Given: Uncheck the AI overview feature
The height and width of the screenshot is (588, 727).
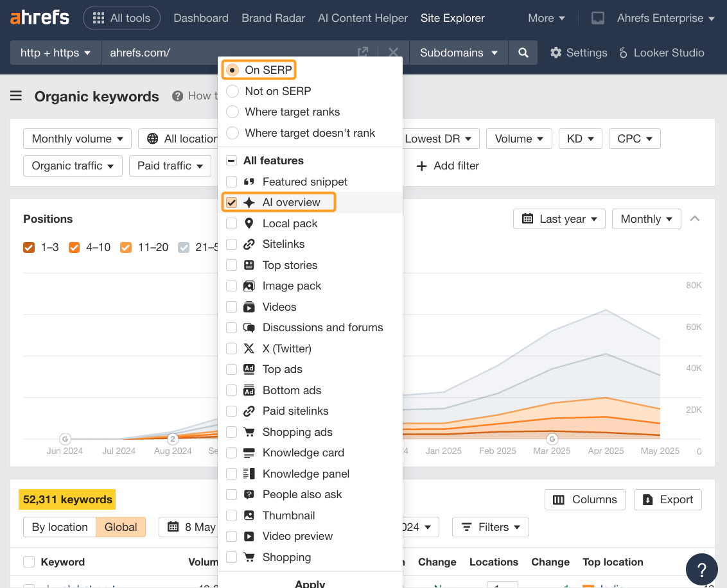Looking at the screenshot, I should click(231, 202).
